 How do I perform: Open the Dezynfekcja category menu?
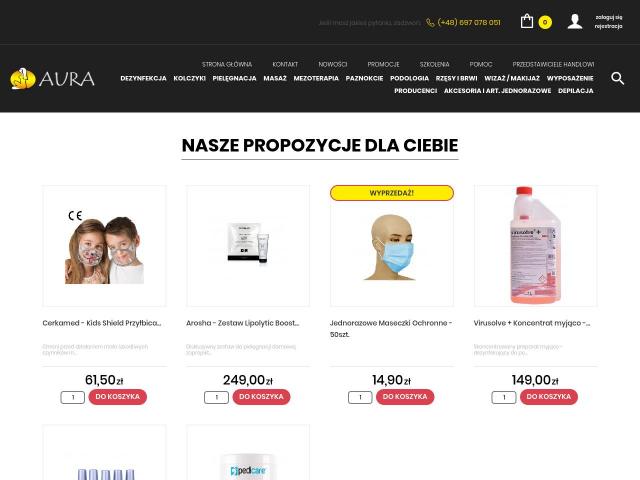[x=143, y=78]
